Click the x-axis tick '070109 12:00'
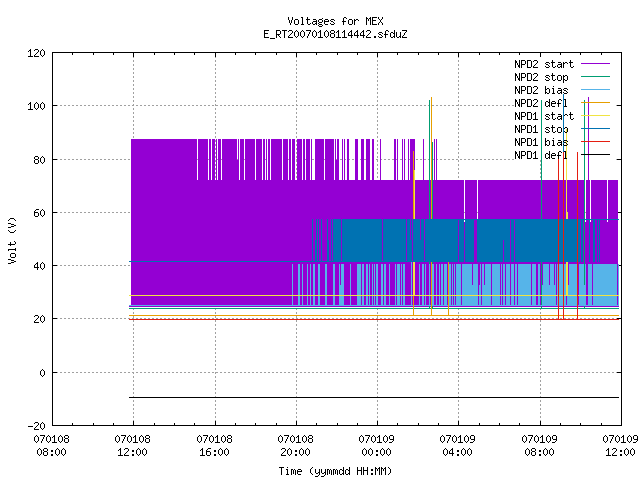Image resolution: width=640 pixels, height=480 pixels. point(620,446)
